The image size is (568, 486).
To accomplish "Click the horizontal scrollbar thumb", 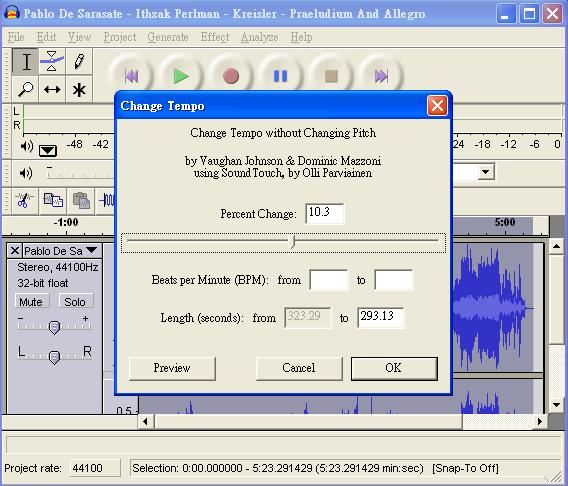I will [x=309, y=422].
